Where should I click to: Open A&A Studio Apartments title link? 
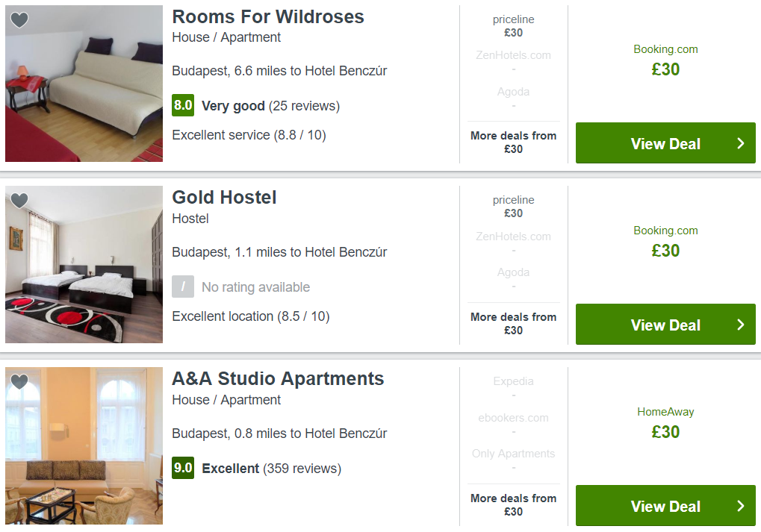click(x=278, y=378)
